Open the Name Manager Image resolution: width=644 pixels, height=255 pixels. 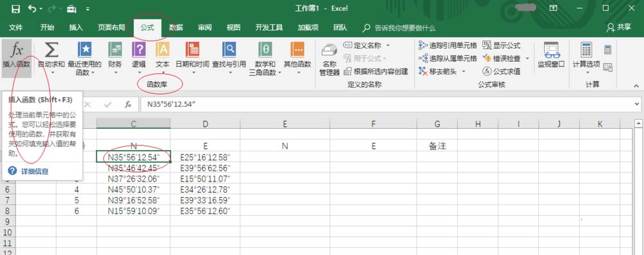(329, 59)
